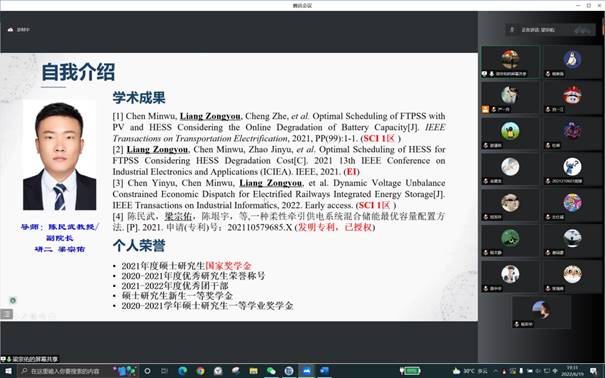Select the Stitch avatar participant tile
Viewport: 605px width, 378px height.
tap(572, 170)
